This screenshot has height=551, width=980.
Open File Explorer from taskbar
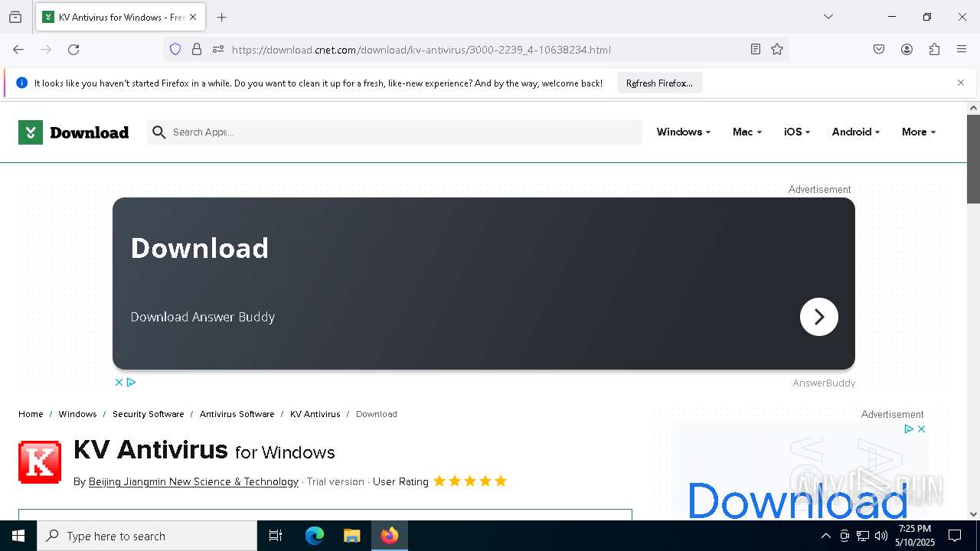(351, 536)
